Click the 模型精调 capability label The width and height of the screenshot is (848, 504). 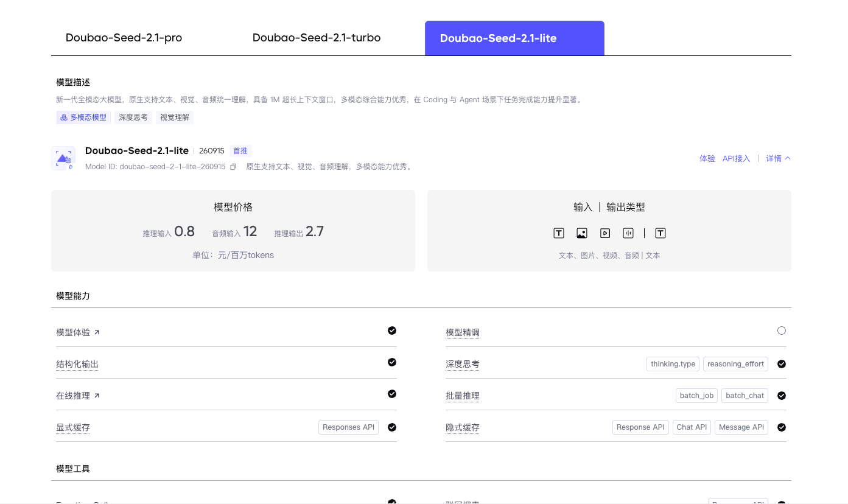point(463,332)
